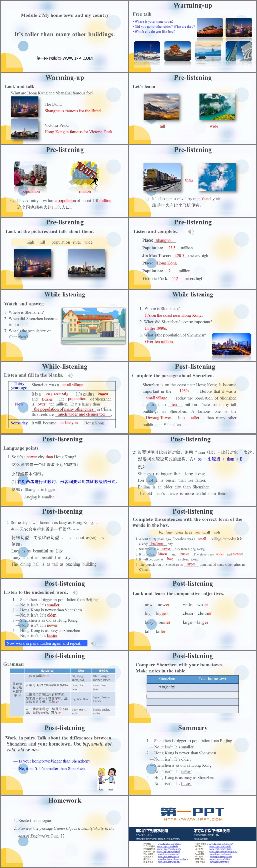Open the www.1ppt.com/powerpoint/ link
257x868 pixels.
tap(223, 851)
